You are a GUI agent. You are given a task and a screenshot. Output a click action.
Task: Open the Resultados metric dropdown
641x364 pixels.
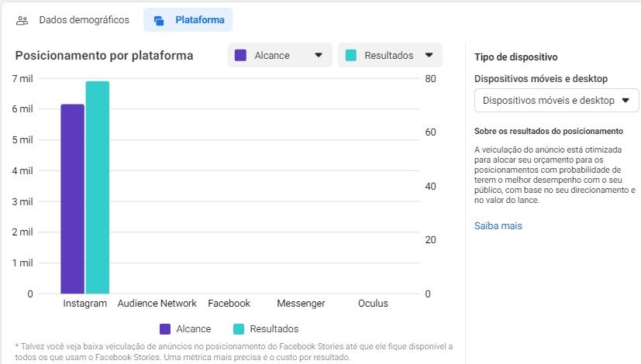click(x=390, y=55)
